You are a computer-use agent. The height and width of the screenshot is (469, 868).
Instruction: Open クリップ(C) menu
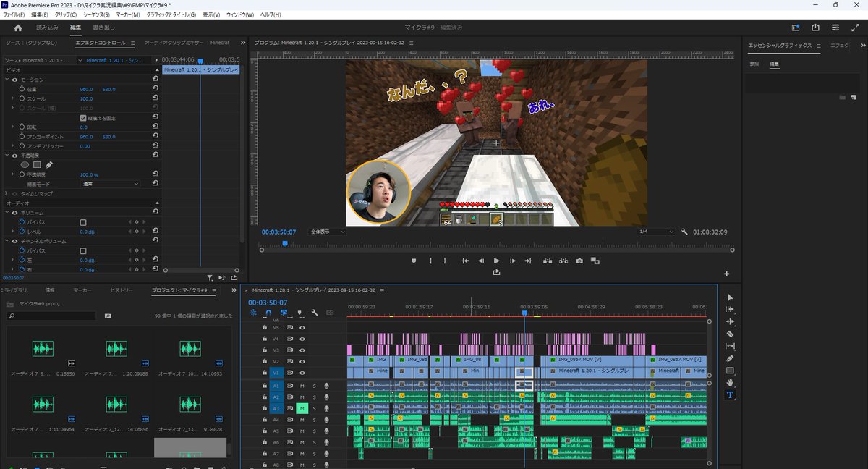tap(66, 14)
